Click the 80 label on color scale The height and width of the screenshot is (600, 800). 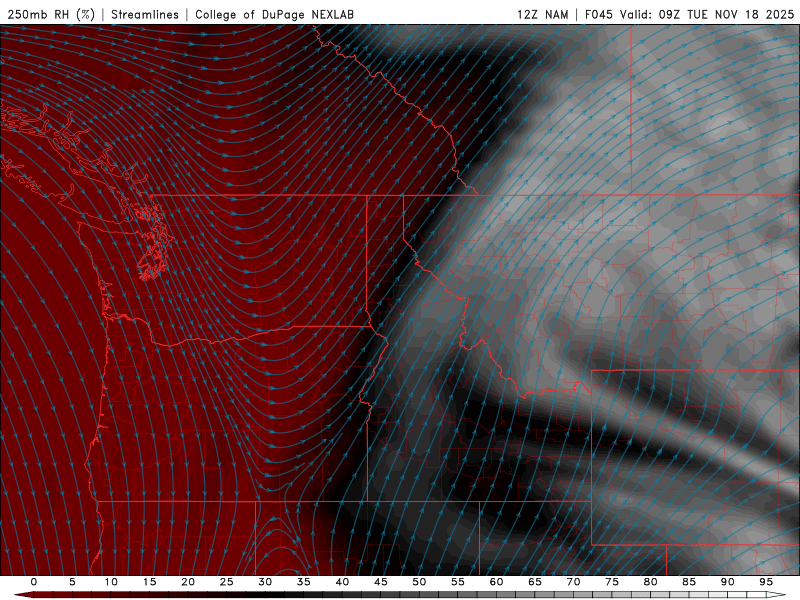click(651, 582)
